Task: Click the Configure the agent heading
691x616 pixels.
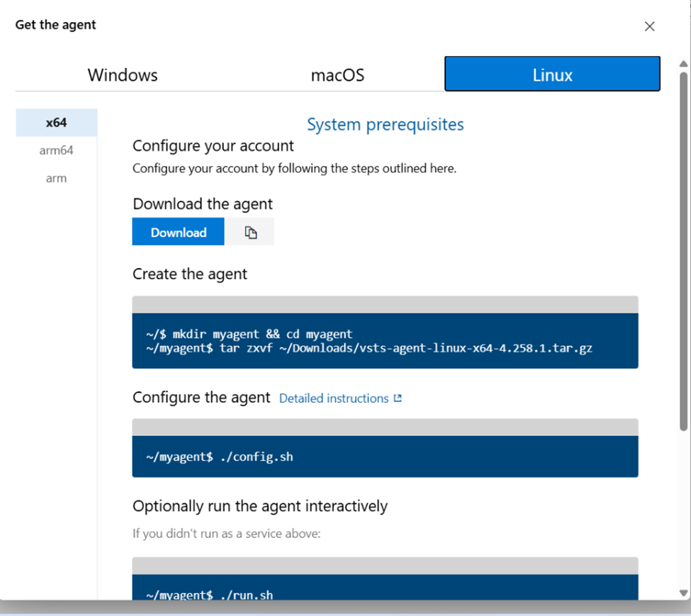Action: (x=201, y=398)
